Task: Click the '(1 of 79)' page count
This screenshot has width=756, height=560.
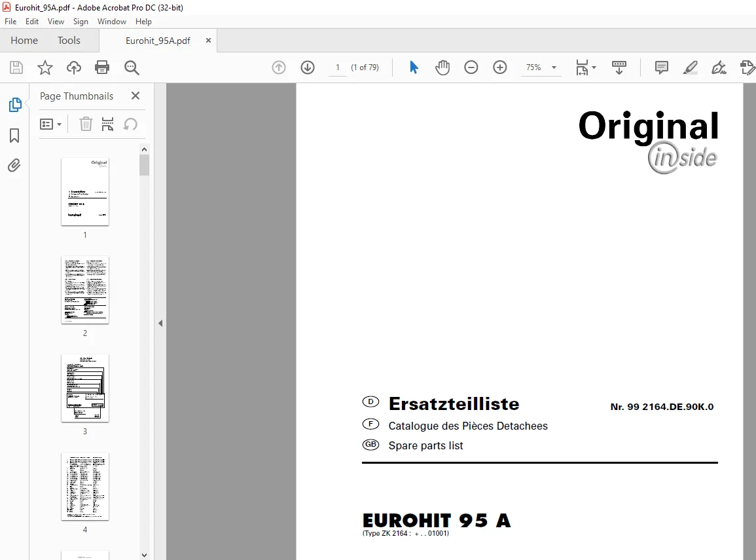Action: 365,67
